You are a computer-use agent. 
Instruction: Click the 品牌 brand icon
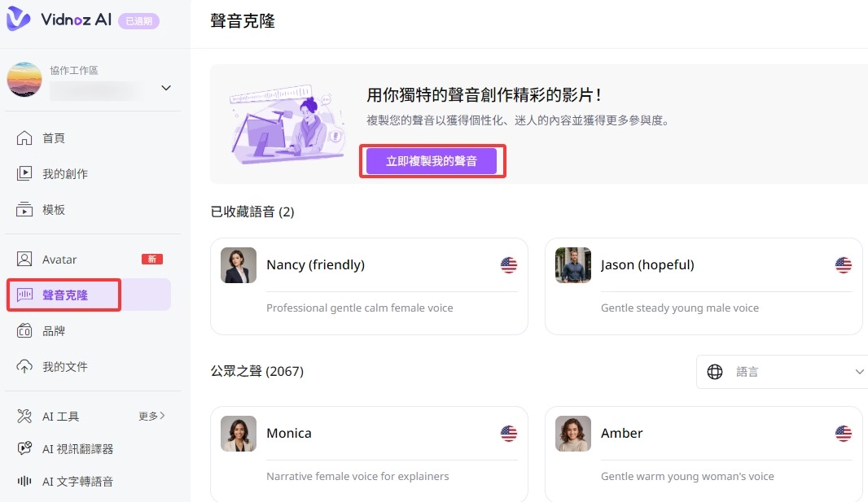click(x=25, y=331)
